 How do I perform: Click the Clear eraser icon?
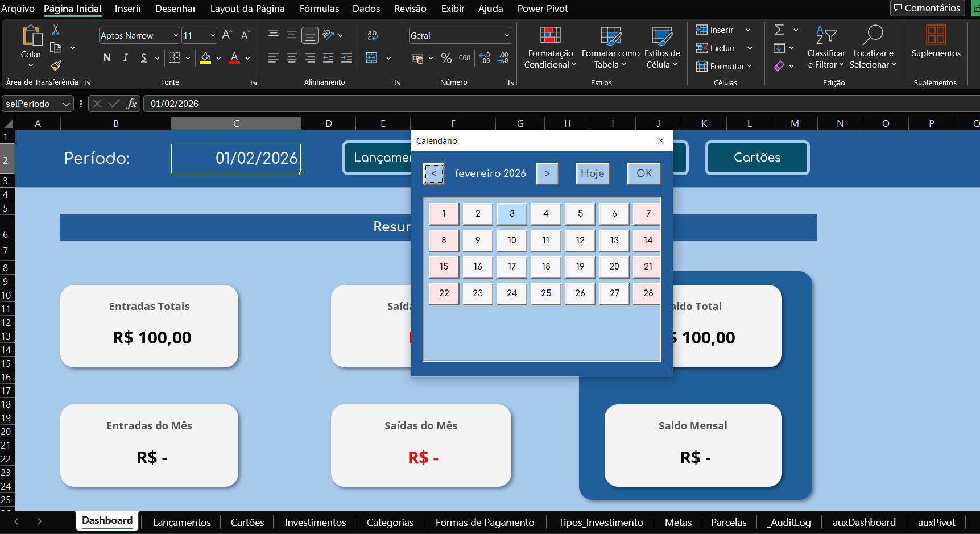pyautogui.click(x=779, y=66)
